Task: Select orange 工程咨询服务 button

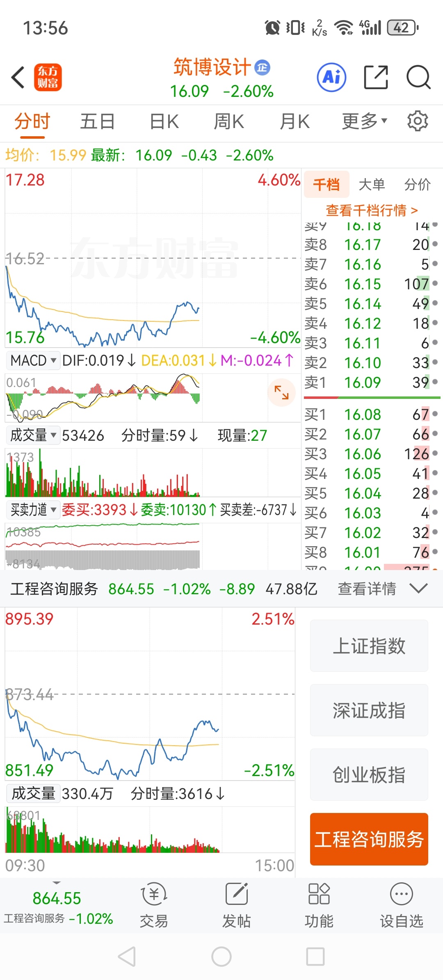Action: 369,839
